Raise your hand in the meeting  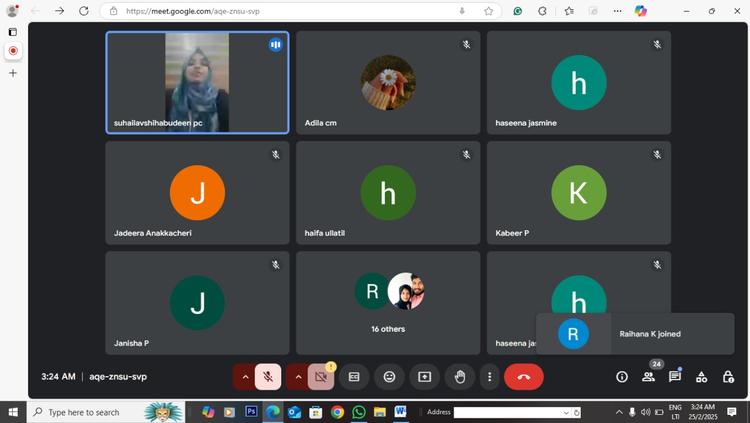tap(459, 377)
